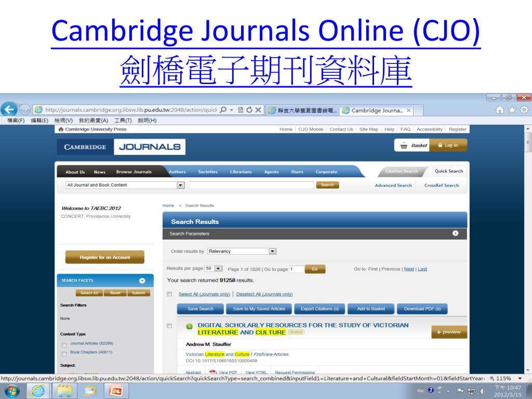
Task: Open the 編輯(E) menu
Action: [39, 121]
